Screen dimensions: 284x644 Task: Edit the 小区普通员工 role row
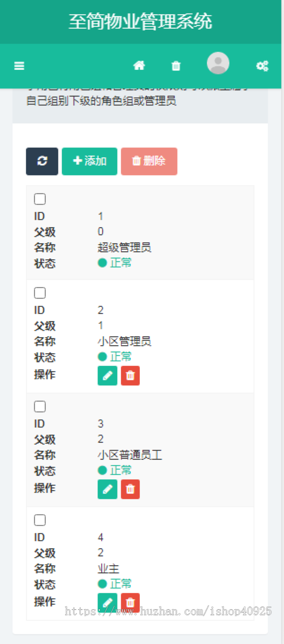click(x=108, y=489)
